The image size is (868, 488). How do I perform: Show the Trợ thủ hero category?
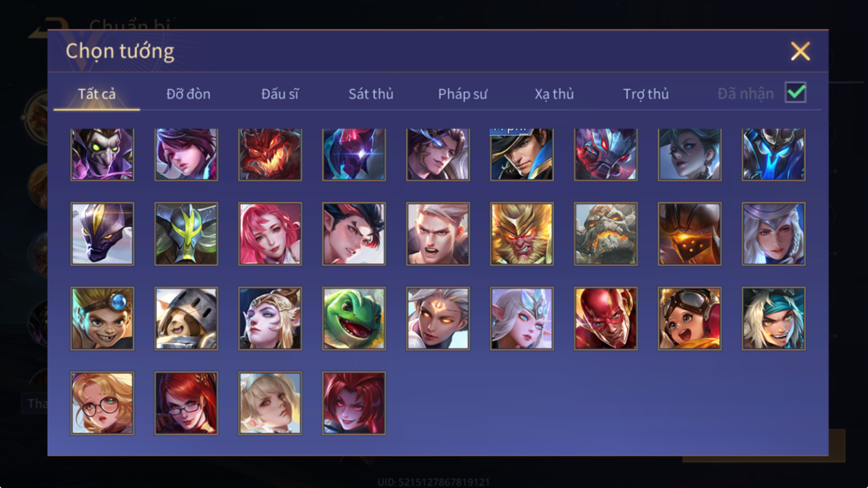[646, 94]
